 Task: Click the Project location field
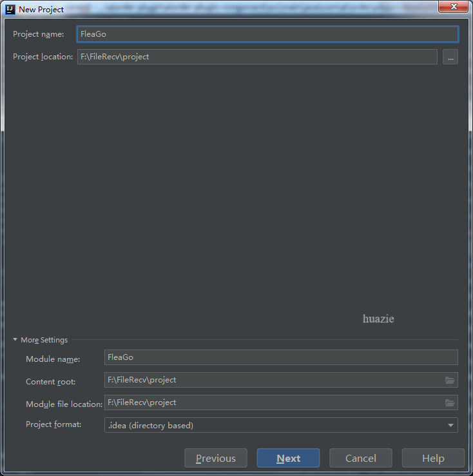257,57
